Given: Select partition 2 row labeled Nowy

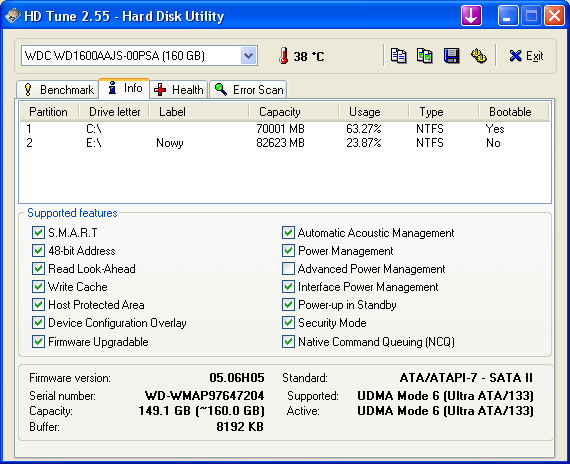Looking at the screenshot, I should point(285,143).
